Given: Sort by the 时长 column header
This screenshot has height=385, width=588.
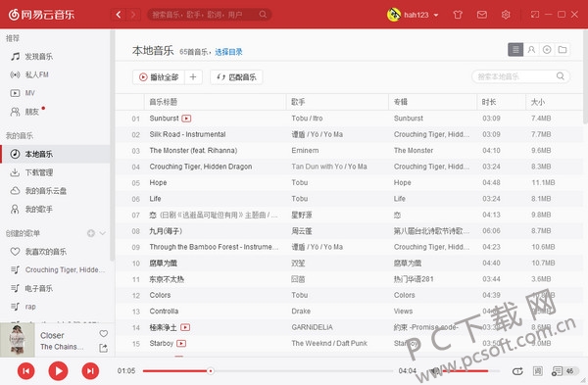Looking at the screenshot, I should (x=502, y=102).
